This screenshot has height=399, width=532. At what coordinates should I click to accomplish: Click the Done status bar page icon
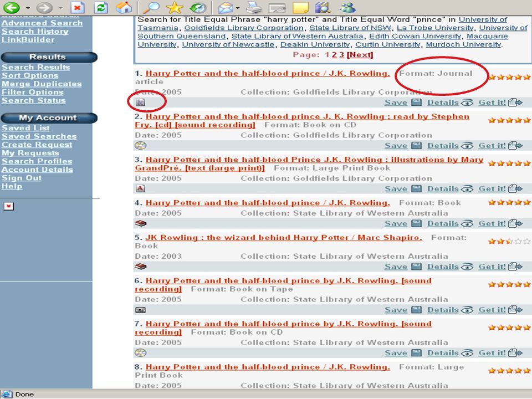(x=7, y=394)
